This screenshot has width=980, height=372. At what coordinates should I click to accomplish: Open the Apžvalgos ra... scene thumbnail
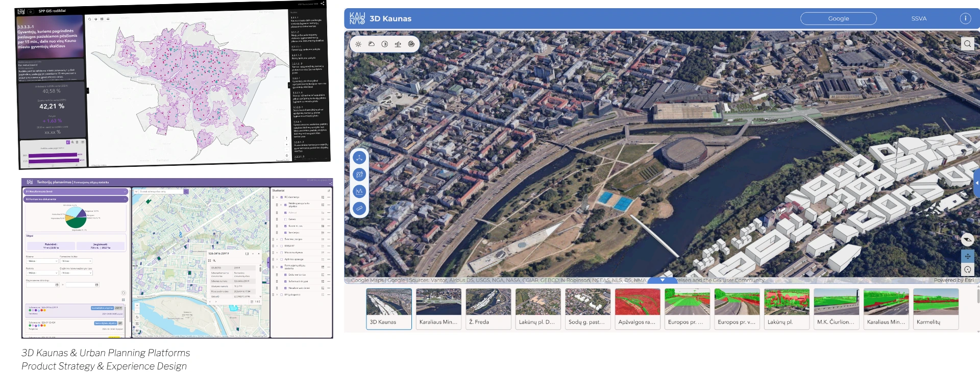638,309
